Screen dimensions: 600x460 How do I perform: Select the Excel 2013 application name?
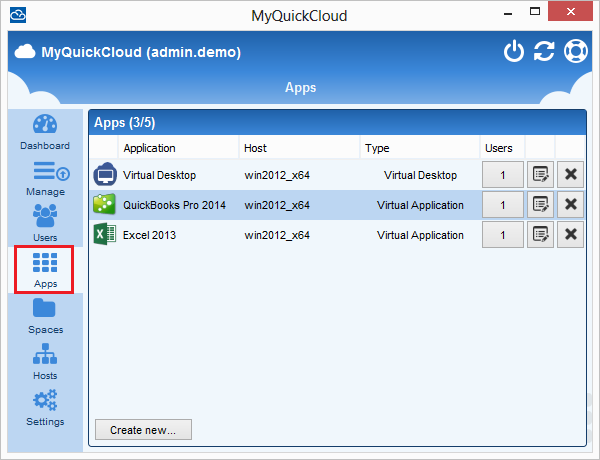pyautogui.click(x=149, y=235)
